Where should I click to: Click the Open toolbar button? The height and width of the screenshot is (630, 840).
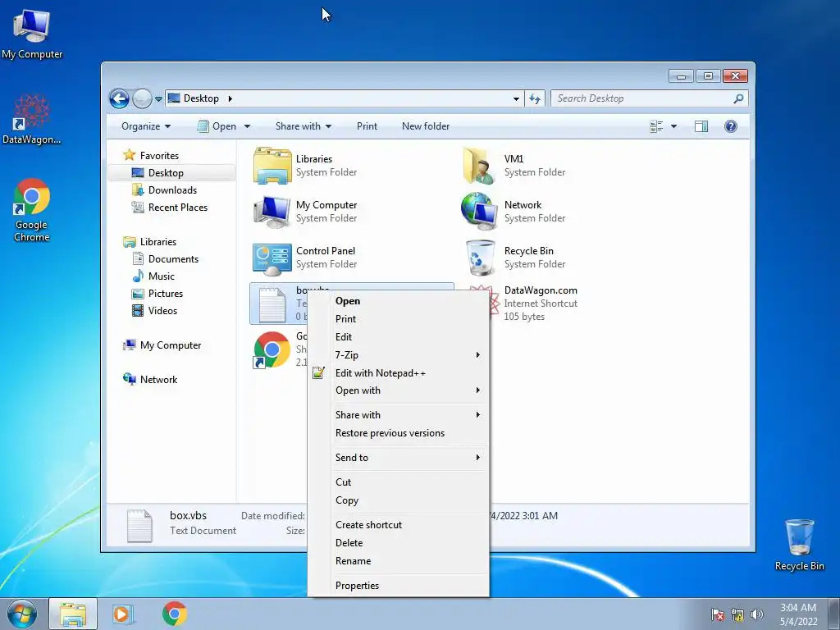pos(217,126)
